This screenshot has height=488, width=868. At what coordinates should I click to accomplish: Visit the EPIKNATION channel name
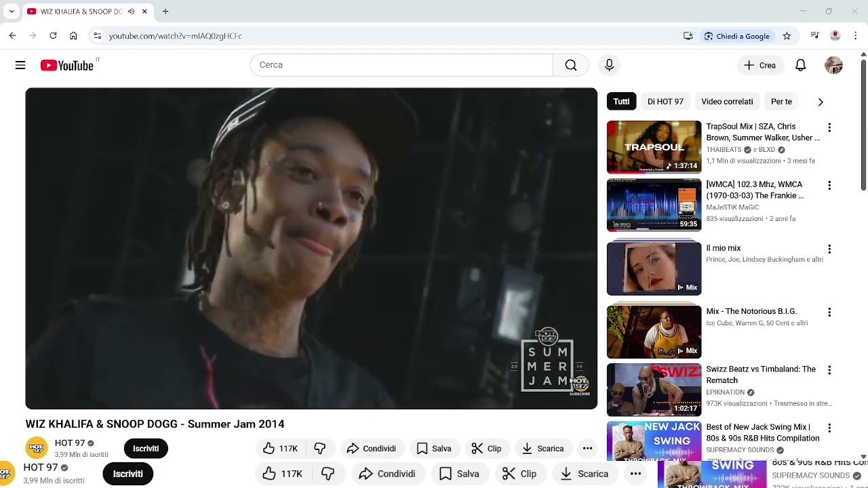click(x=726, y=392)
